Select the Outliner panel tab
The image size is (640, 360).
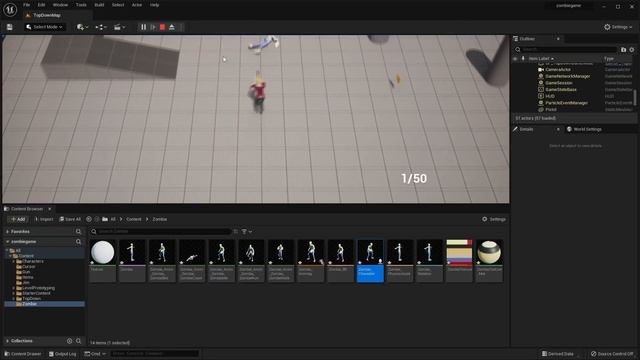pos(527,39)
